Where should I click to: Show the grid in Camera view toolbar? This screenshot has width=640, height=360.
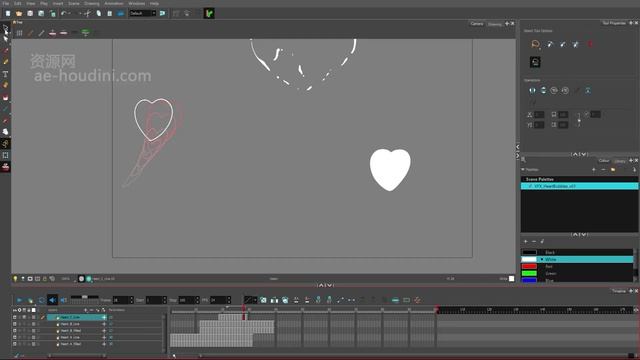[19, 33]
